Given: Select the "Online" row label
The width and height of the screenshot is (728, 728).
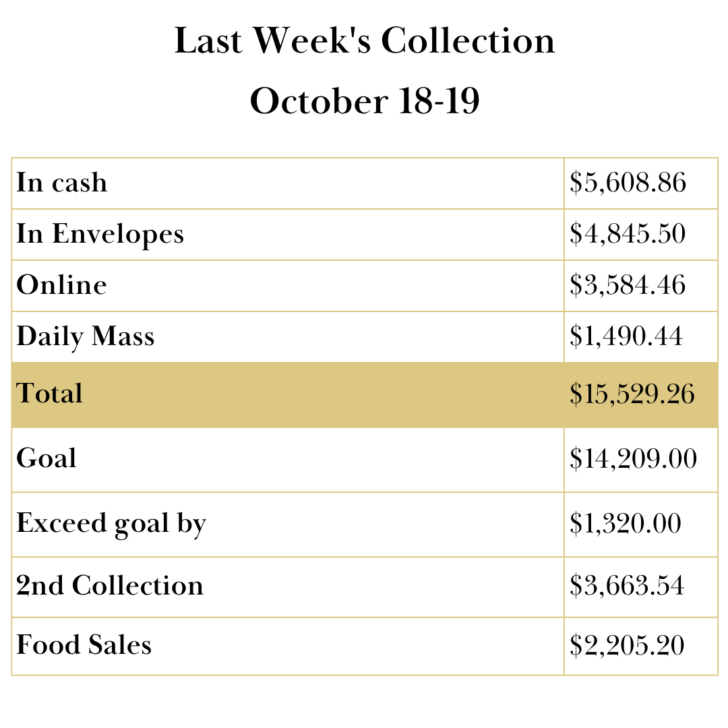Looking at the screenshot, I should coord(61,285).
